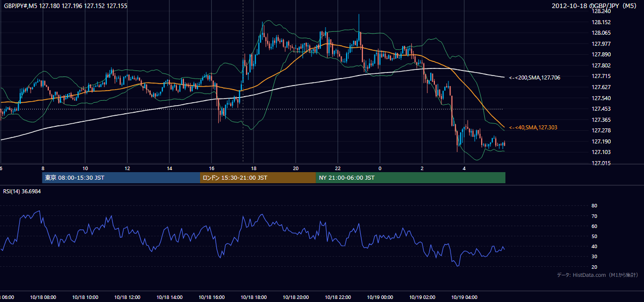This screenshot has height=302, width=644.
Task: Click the RSI(14) 36.6984 indicator label
Action: pyautogui.click(x=22, y=191)
